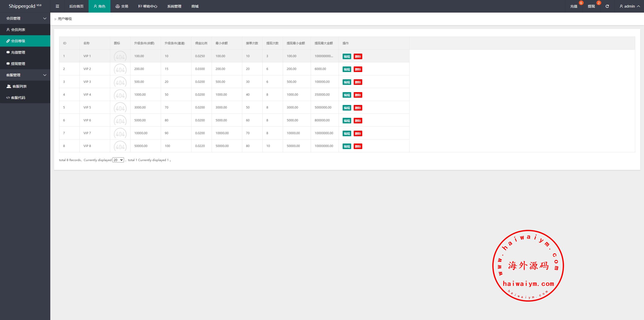Open the records-per-page dropdown showing 20

click(118, 160)
